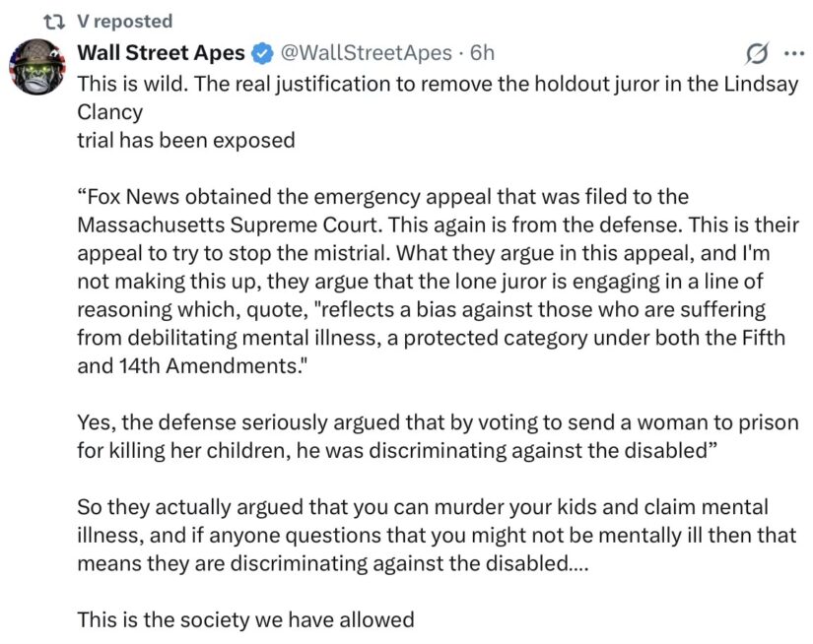Open the @WallStreetApes handle profile

pyautogui.click(x=366, y=53)
